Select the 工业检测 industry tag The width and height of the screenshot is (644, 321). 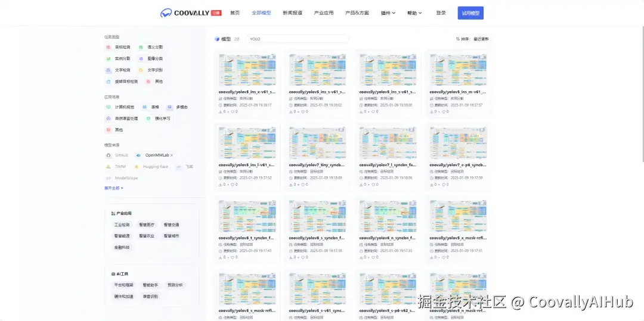[122, 225]
